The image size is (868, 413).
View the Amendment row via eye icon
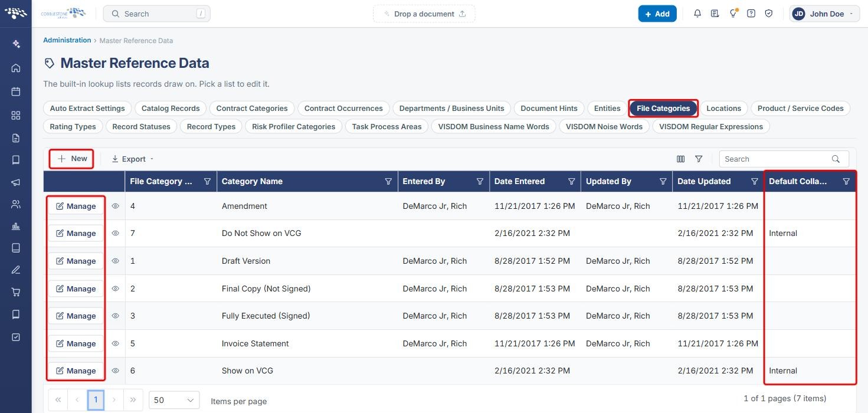116,206
